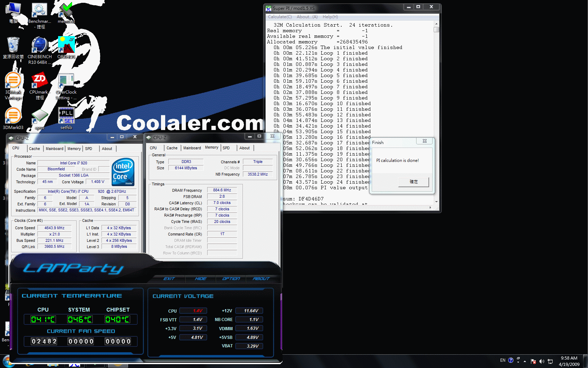Click the CPU voltage 1.4V readout
Viewport: 588px width, 368px height.
tap(193, 311)
